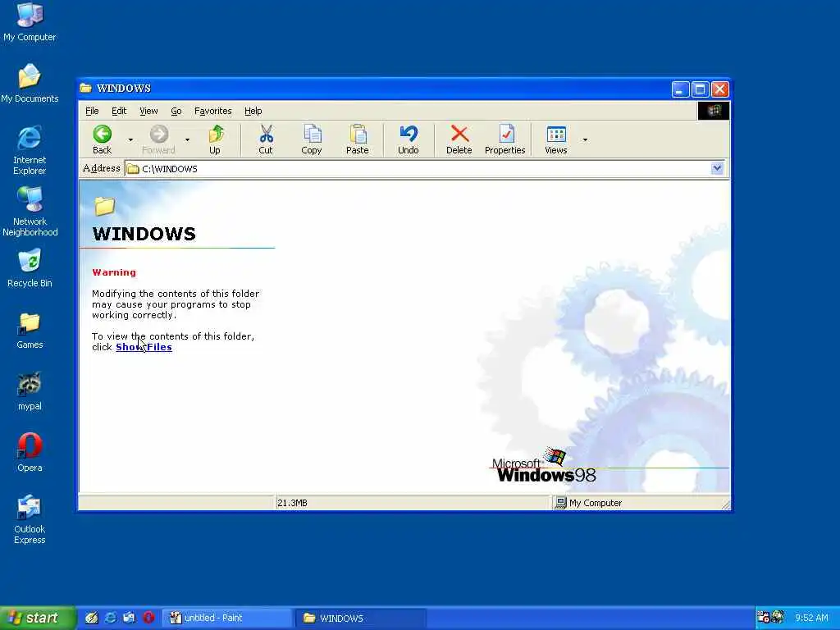
Task: Minimize the WINDOWS explorer window
Action: 680,89
